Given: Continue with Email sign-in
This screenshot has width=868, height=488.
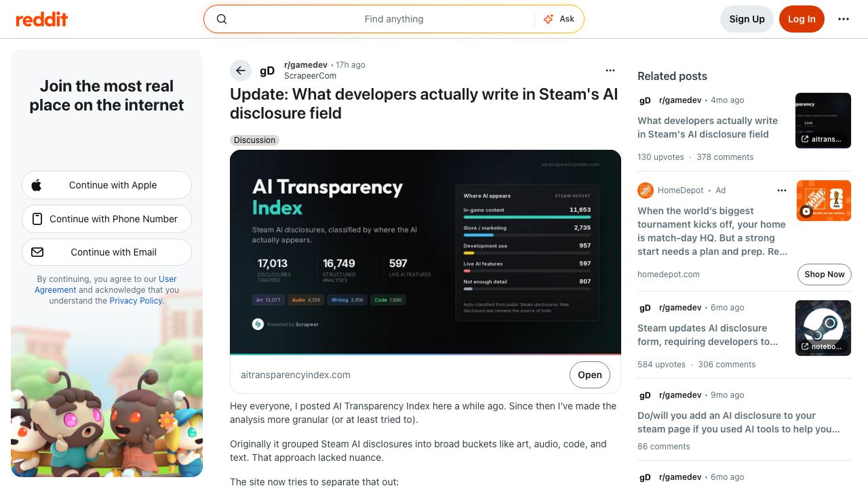Looking at the screenshot, I should 106,252.
